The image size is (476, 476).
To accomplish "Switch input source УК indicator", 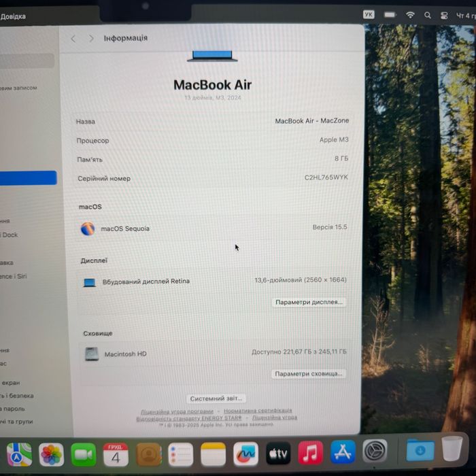I will pyautogui.click(x=369, y=14).
